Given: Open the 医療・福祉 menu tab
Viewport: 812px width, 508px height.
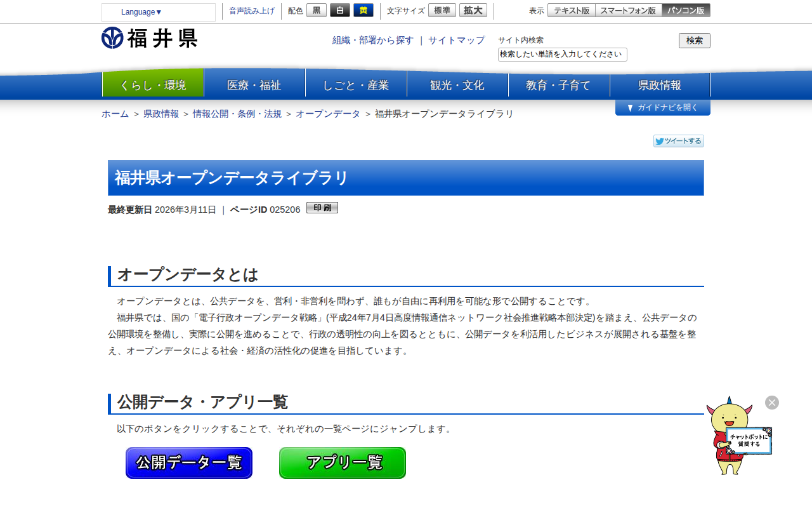Looking at the screenshot, I should 254,84.
